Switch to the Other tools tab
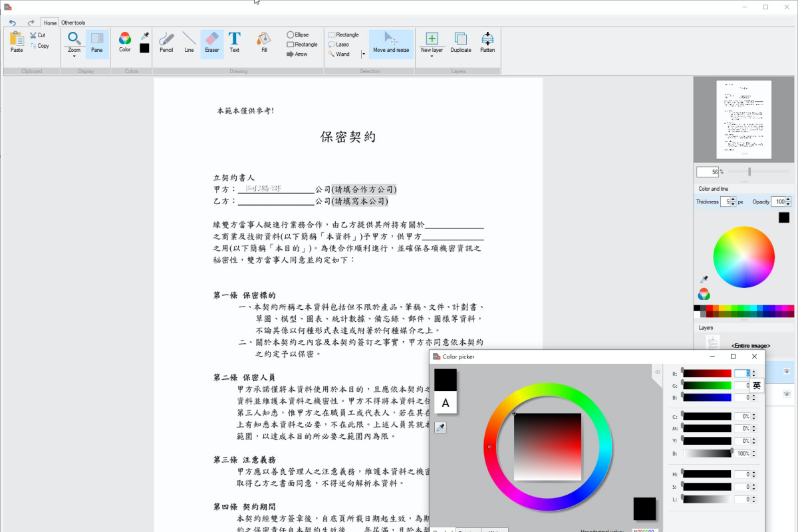The width and height of the screenshot is (798, 532). click(72, 22)
